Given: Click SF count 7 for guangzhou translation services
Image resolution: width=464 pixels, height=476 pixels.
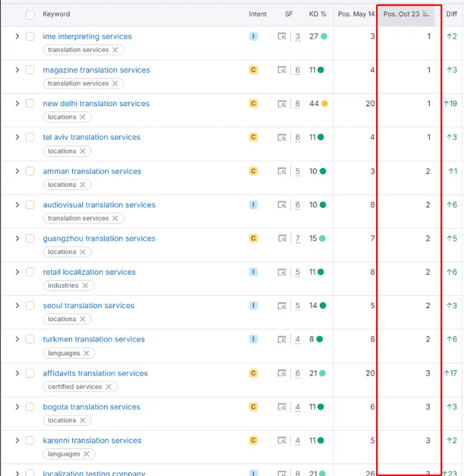Looking at the screenshot, I should [297, 239].
